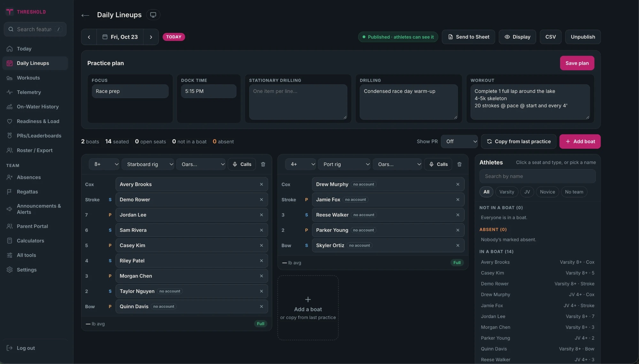Log out of Threshold
This screenshot has width=639, height=364.
pyautogui.click(x=35, y=348)
